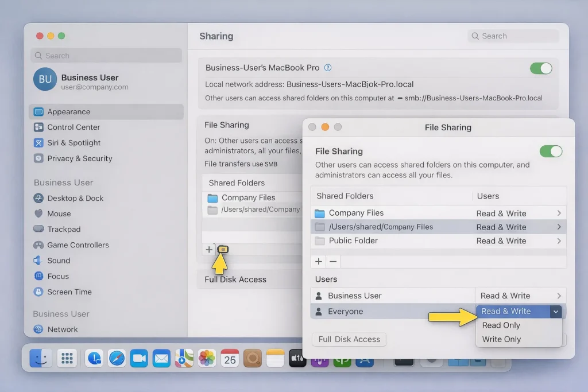Select the Everyone user row
The height and width of the screenshot is (392, 588).
[x=393, y=312]
